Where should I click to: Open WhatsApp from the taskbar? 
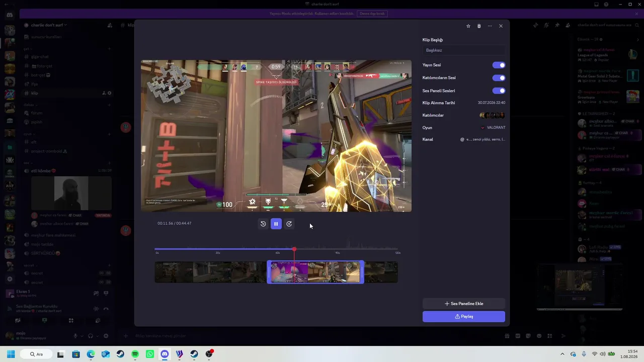pos(150,354)
